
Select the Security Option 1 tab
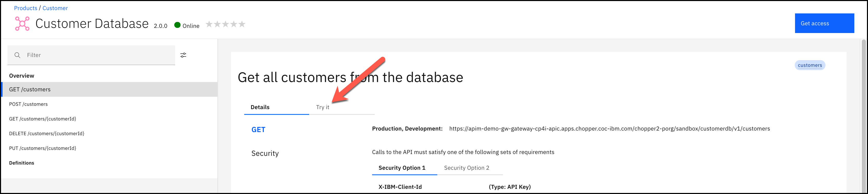pos(404,168)
